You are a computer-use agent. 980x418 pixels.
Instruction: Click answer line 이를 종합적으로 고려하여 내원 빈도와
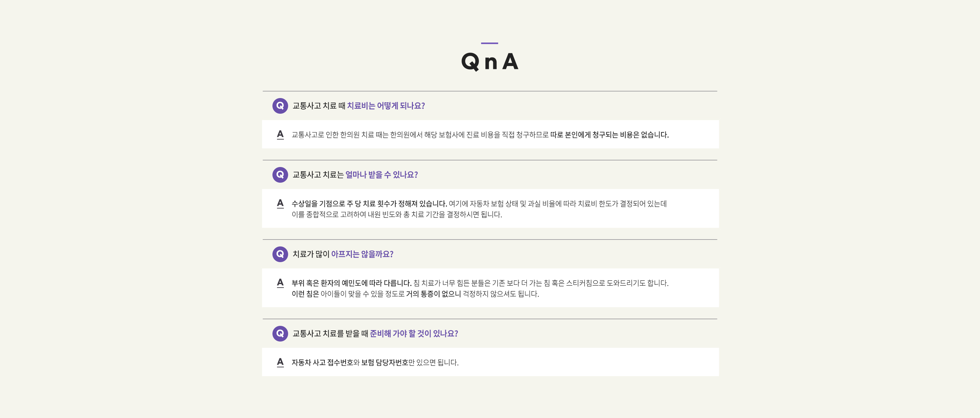click(x=397, y=214)
